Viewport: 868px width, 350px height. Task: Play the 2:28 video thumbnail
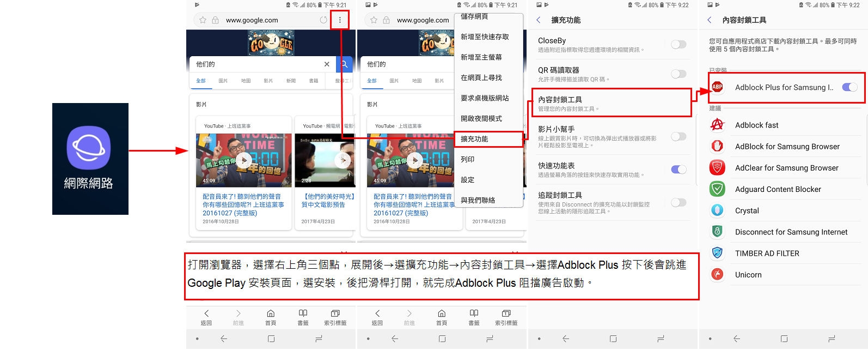pyautogui.click(x=325, y=160)
